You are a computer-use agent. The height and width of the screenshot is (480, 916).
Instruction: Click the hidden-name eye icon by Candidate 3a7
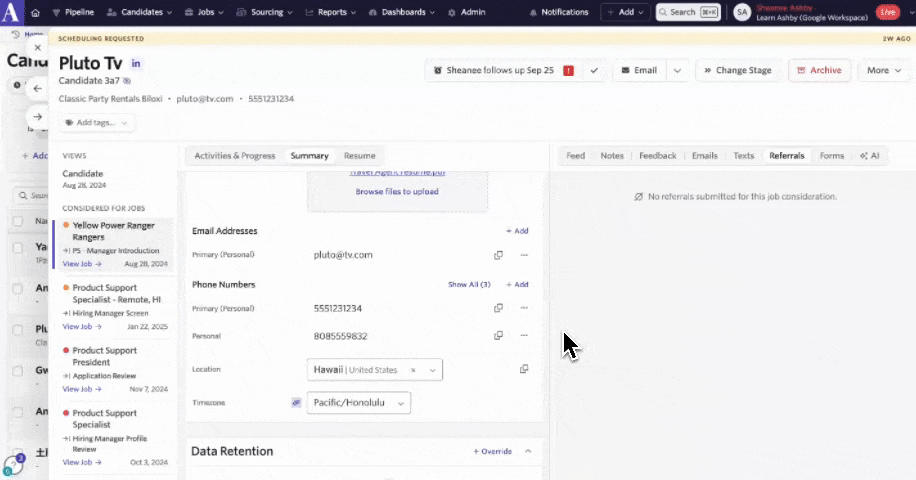(x=127, y=81)
